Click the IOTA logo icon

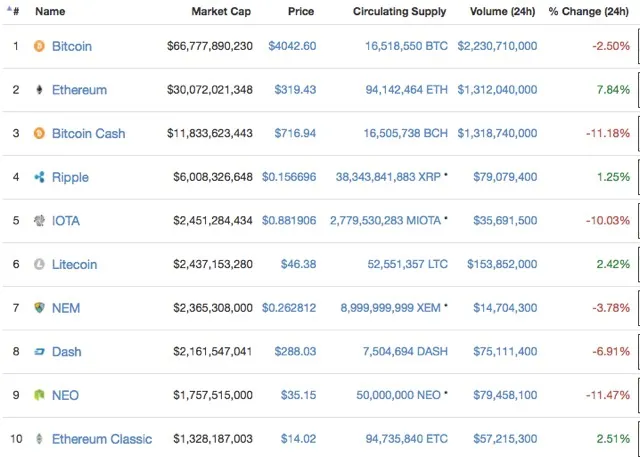[x=39, y=221]
